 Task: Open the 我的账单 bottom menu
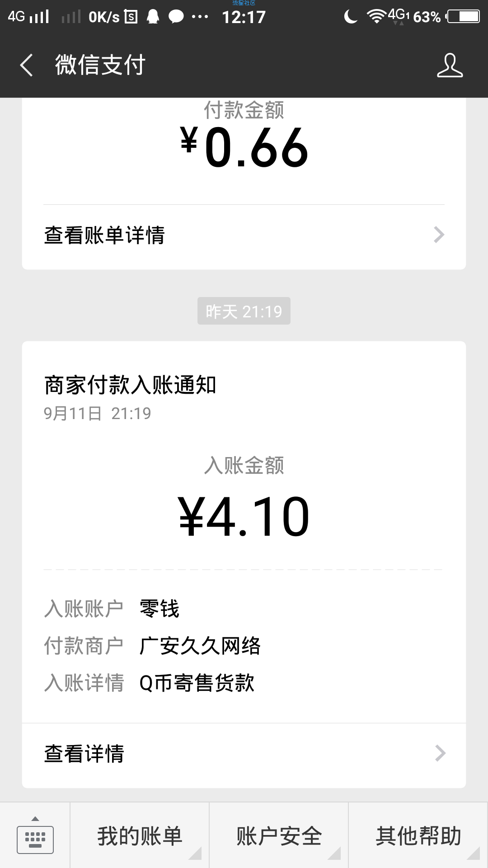tap(140, 835)
